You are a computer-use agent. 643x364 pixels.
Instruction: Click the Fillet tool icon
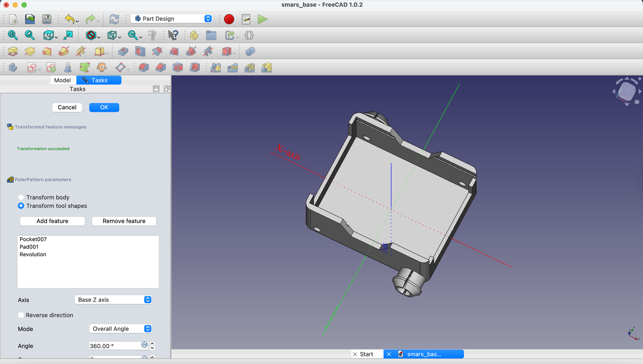pyautogui.click(x=144, y=68)
